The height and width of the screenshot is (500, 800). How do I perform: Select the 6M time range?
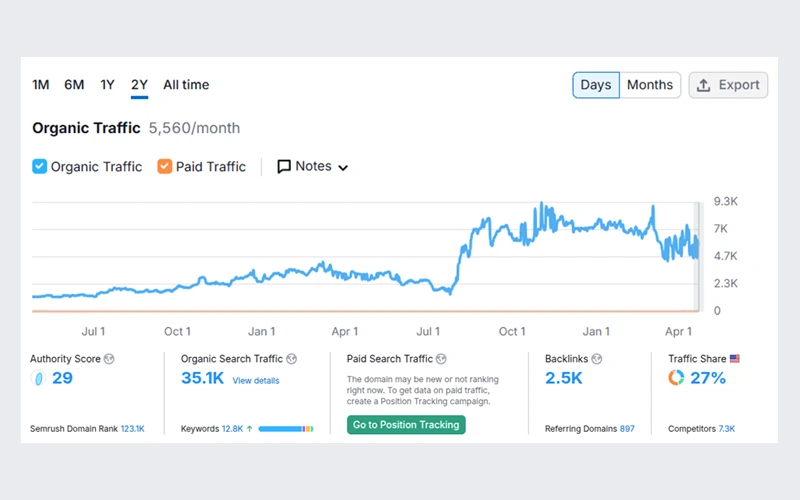[x=74, y=85]
